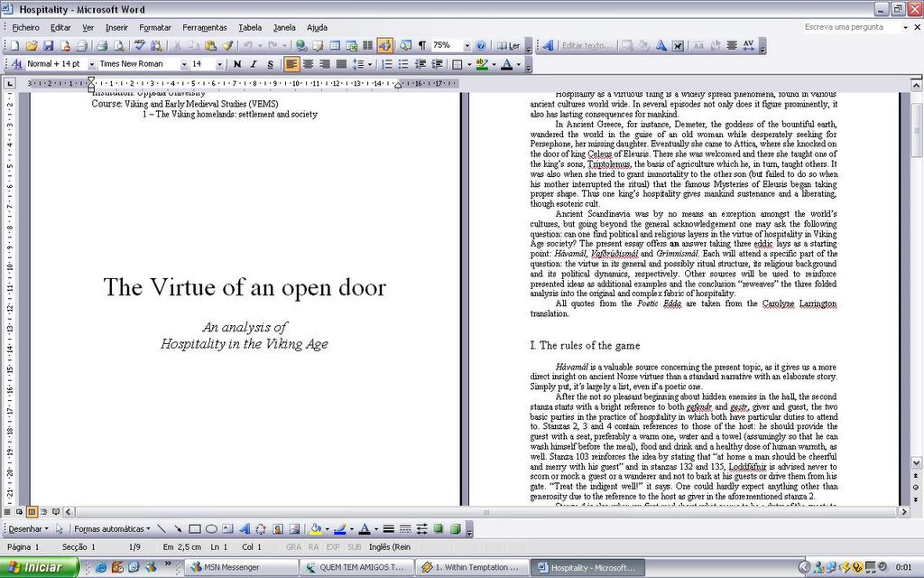This screenshot has height=578, width=924.
Task: Apply the yellow highlight color
Action: (482, 64)
